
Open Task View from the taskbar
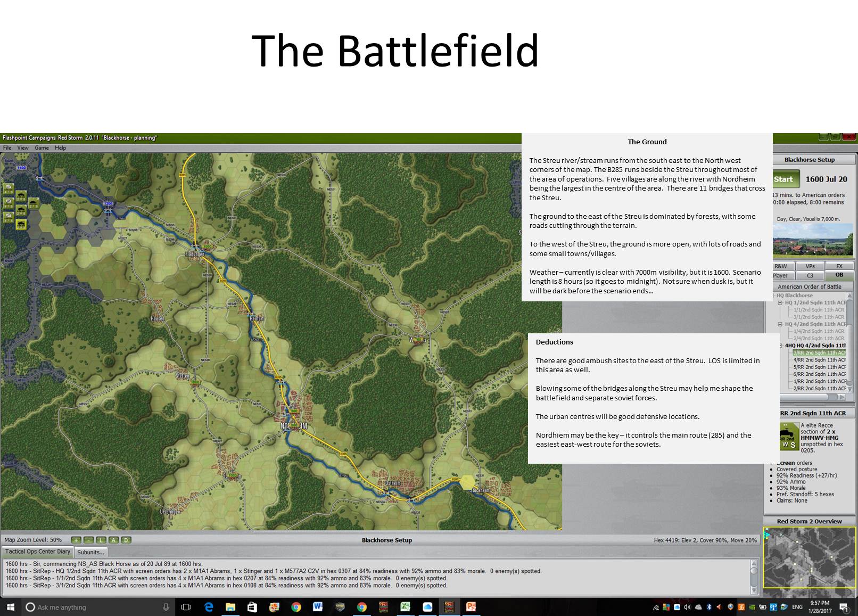click(x=186, y=607)
